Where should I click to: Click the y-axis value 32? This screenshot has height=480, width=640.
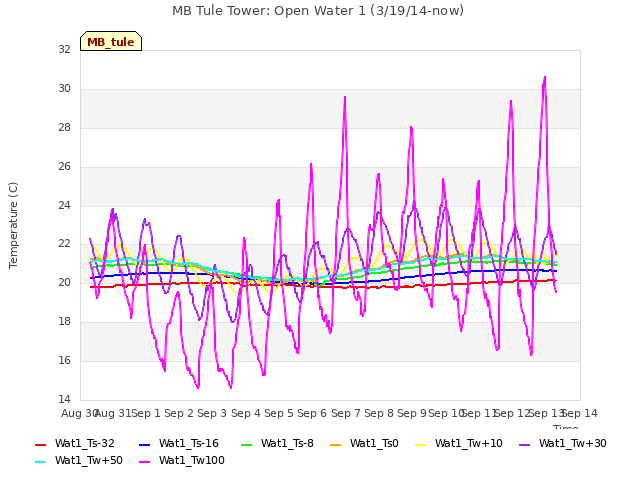coord(64,49)
